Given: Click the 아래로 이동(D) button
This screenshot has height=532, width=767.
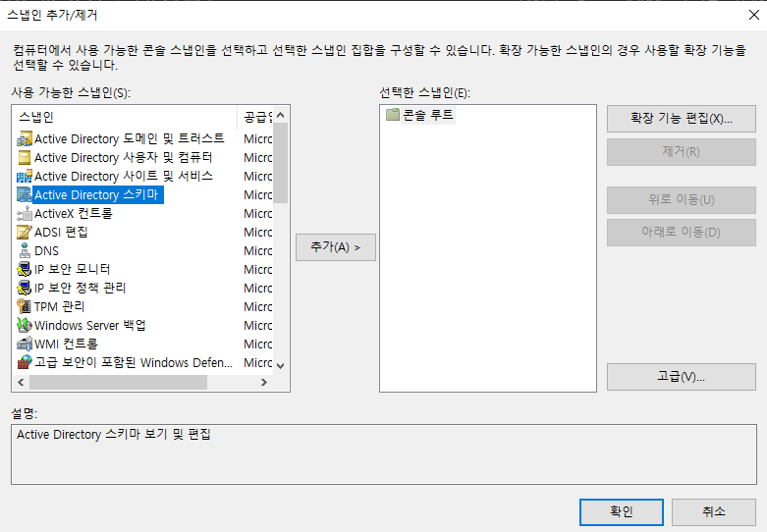Looking at the screenshot, I should pyautogui.click(x=682, y=233).
